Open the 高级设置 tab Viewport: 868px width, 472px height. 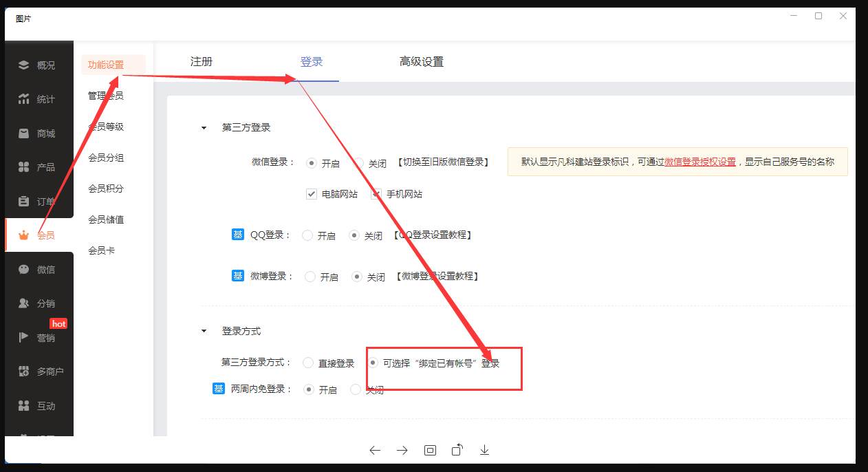pyautogui.click(x=422, y=62)
